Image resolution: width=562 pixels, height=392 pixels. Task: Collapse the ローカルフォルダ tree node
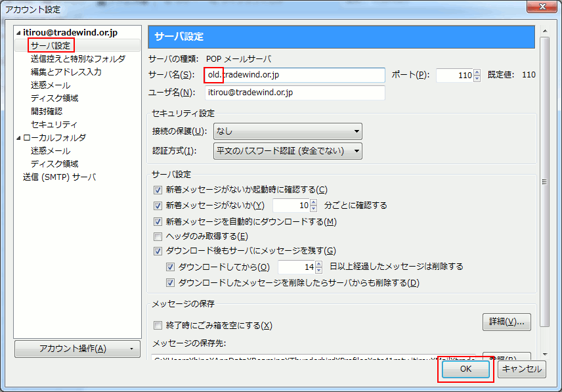pos(19,138)
